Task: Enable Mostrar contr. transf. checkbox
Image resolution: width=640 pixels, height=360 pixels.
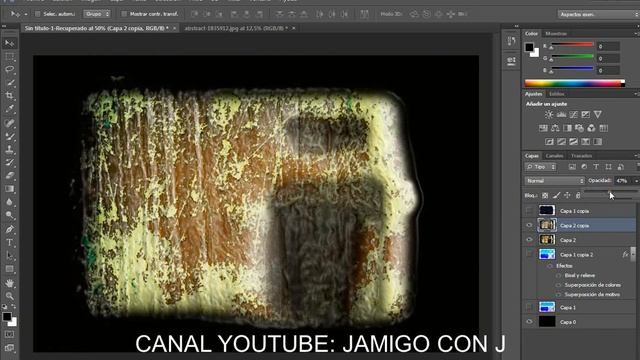Action: tap(124, 14)
